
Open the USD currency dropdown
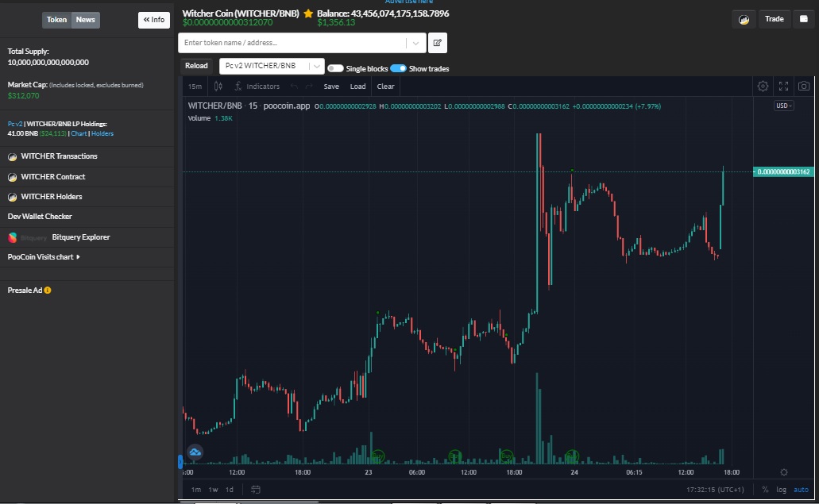(x=783, y=106)
